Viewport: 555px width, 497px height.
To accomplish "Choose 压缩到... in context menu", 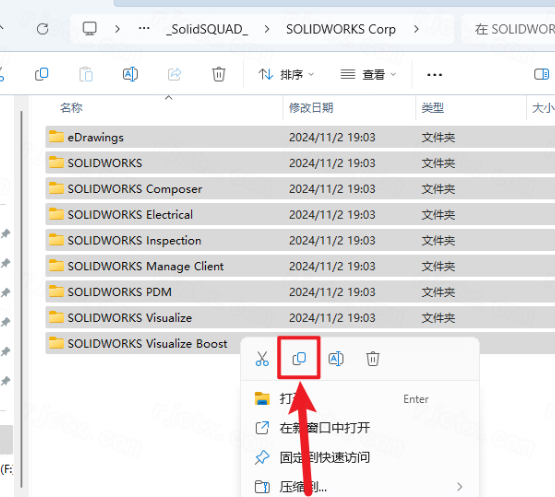I will click(x=360, y=487).
